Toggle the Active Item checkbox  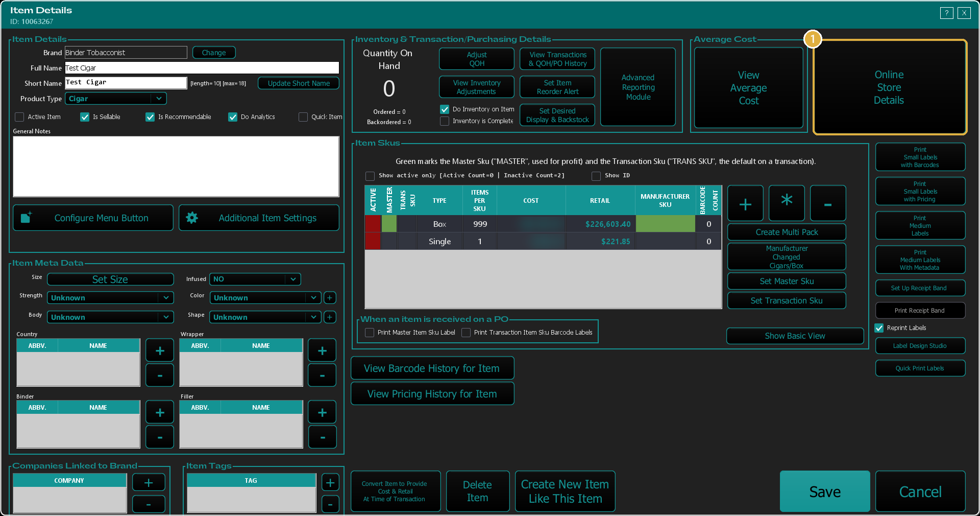pos(19,117)
